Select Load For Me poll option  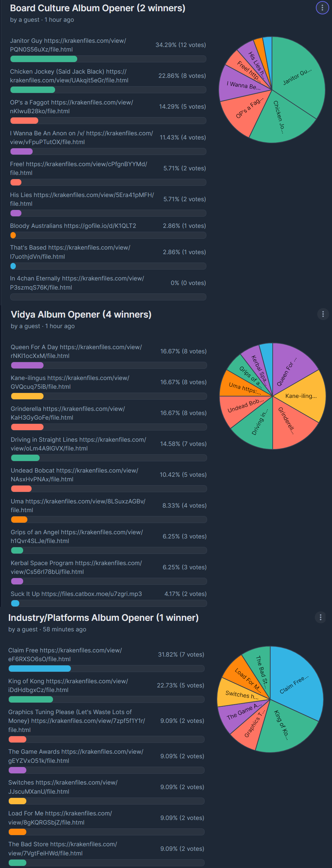click(x=60, y=818)
